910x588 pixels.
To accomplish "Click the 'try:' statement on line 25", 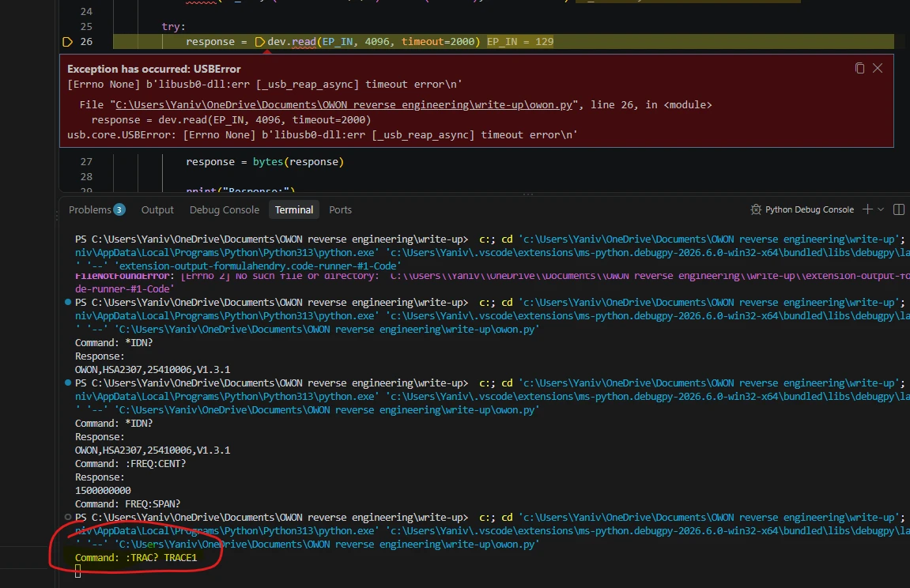I will (x=173, y=27).
